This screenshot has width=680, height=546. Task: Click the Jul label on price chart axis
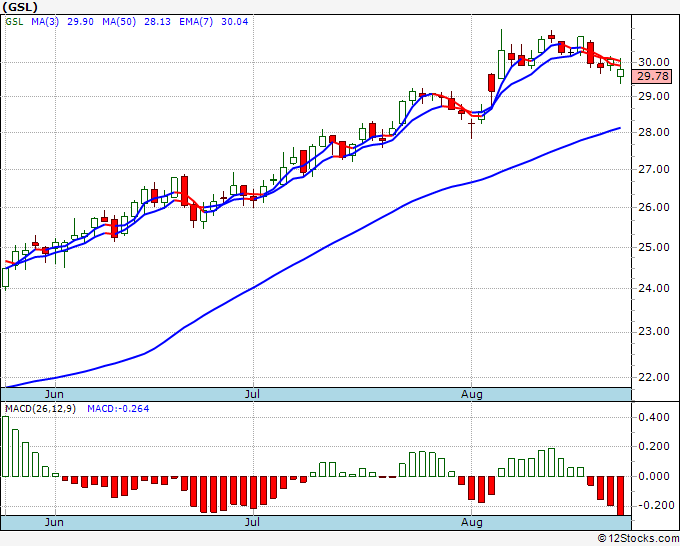pyautogui.click(x=252, y=394)
